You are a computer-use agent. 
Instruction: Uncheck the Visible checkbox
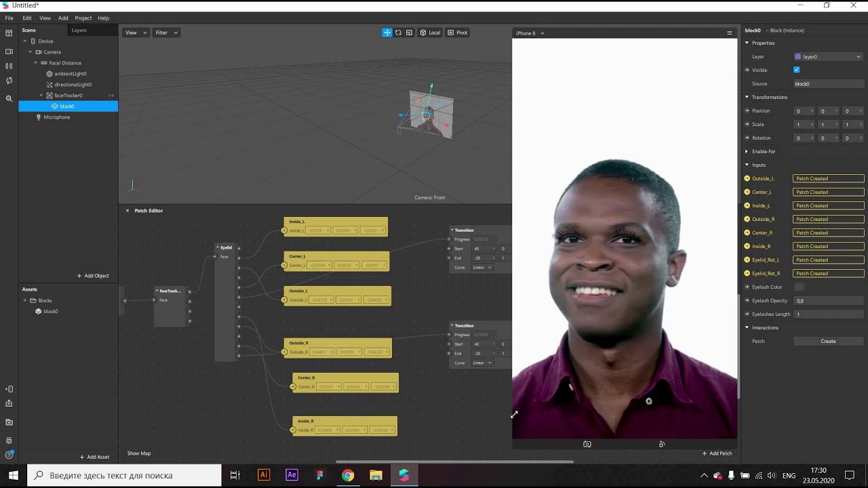(x=797, y=70)
